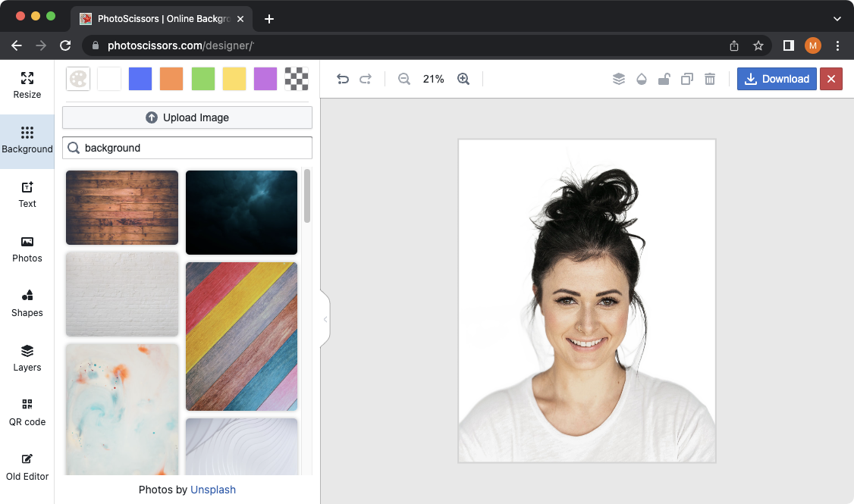Switch to the Layers sidebar tab

pyautogui.click(x=27, y=358)
